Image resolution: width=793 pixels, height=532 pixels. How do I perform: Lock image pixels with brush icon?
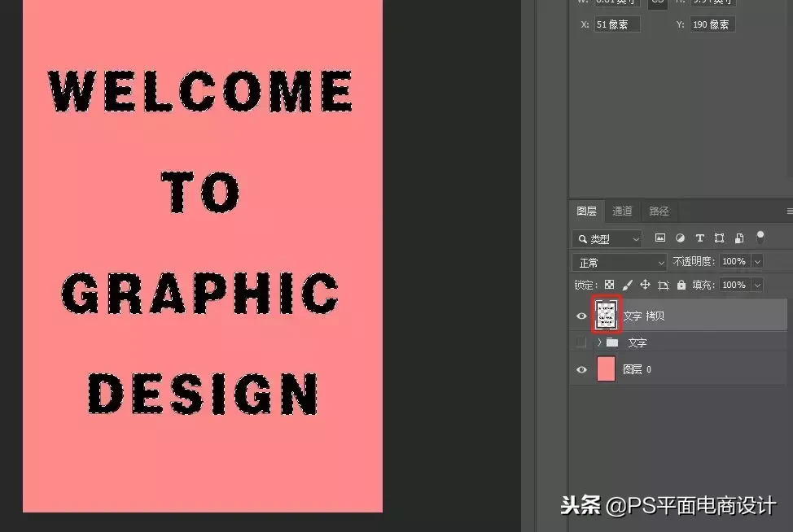click(x=627, y=285)
